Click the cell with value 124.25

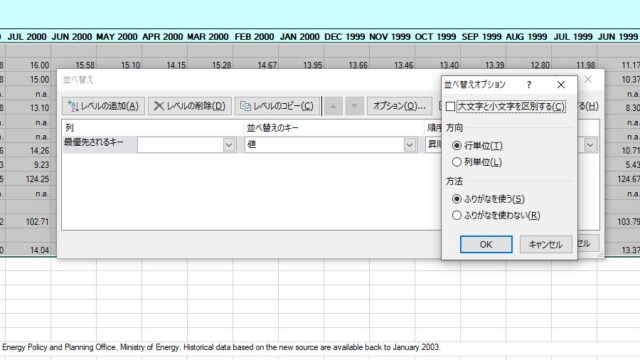28,179
